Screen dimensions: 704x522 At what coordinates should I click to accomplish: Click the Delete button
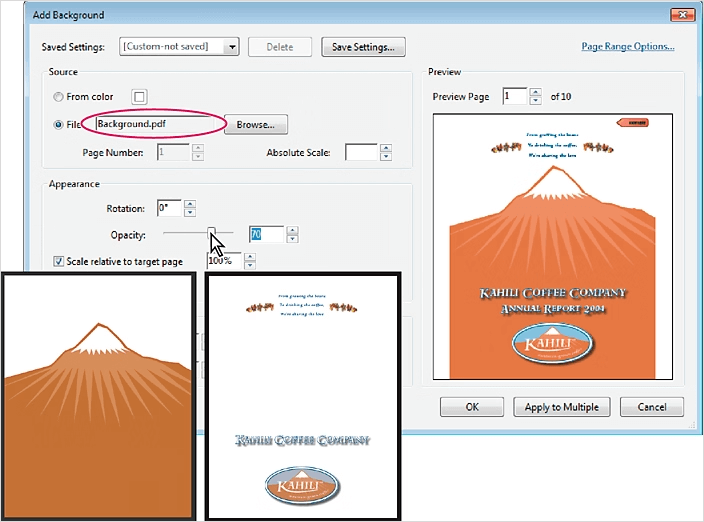tap(280, 47)
